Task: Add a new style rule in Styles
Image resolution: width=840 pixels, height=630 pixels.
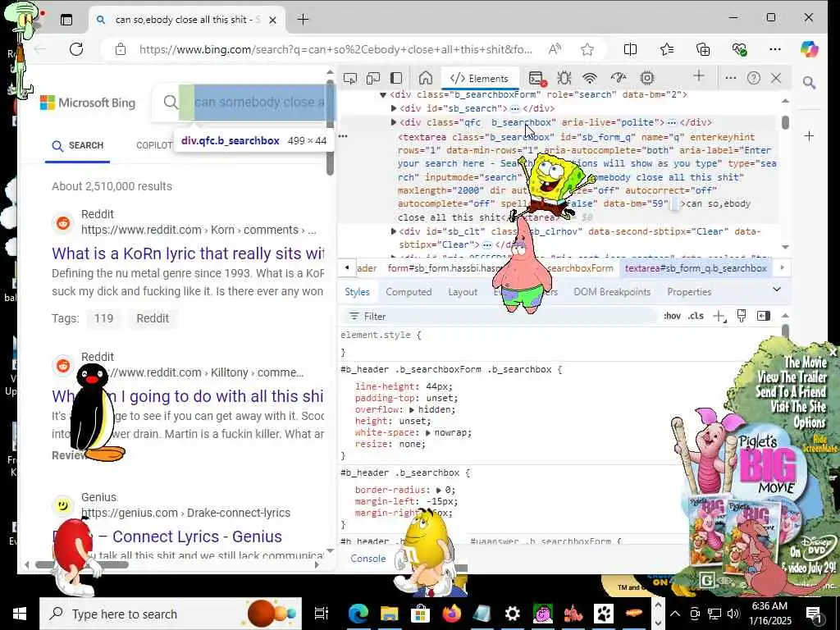Action: pyautogui.click(x=720, y=316)
